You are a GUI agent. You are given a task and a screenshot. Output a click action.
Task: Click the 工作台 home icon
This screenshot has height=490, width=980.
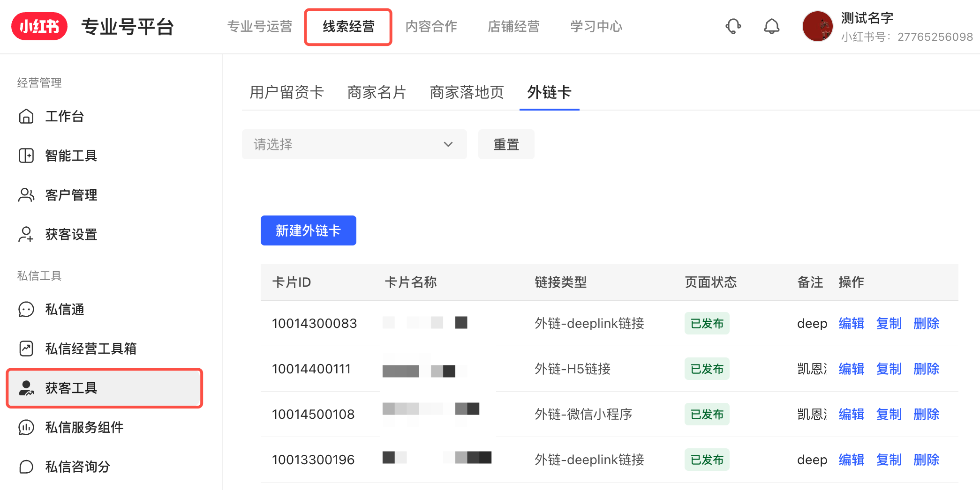(x=26, y=116)
